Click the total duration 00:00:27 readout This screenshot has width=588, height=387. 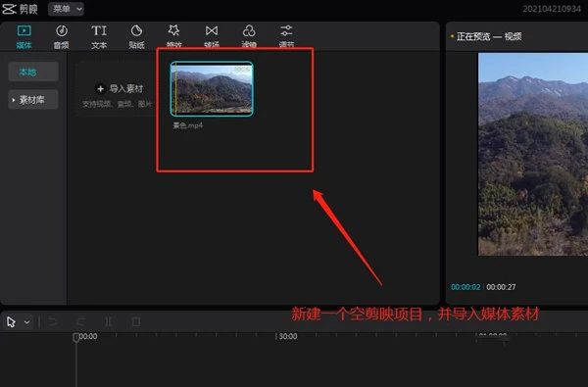coord(501,287)
